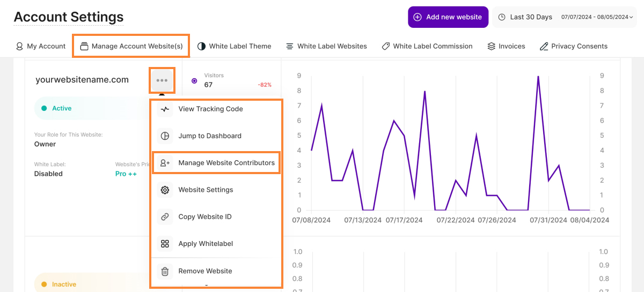
Task: Open the White Label Theme tab
Action: point(234,46)
